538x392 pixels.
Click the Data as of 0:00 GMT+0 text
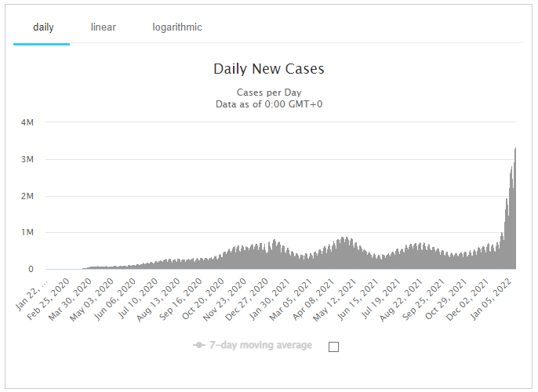pyautogui.click(x=268, y=103)
